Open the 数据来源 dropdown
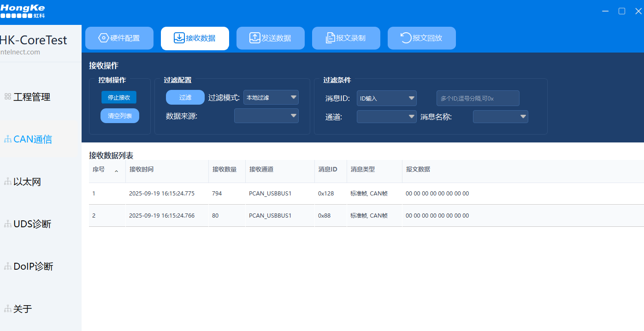The width and height of the screenshot is (644, 331). pyautogui.click(x=293, y=116)
